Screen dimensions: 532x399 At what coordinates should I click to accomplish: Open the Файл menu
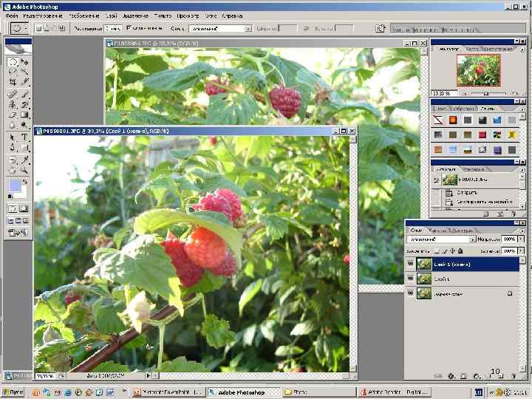(12, 16)
